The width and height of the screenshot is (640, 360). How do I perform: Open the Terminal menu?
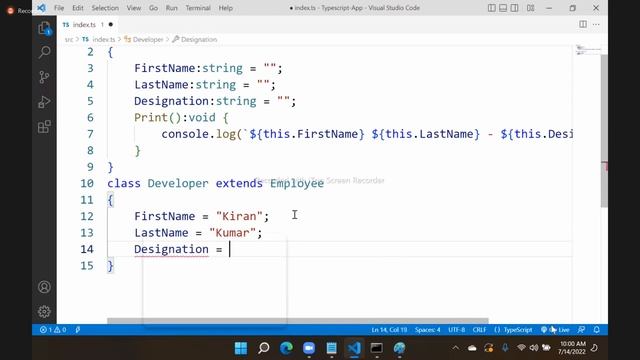point(198,8)
